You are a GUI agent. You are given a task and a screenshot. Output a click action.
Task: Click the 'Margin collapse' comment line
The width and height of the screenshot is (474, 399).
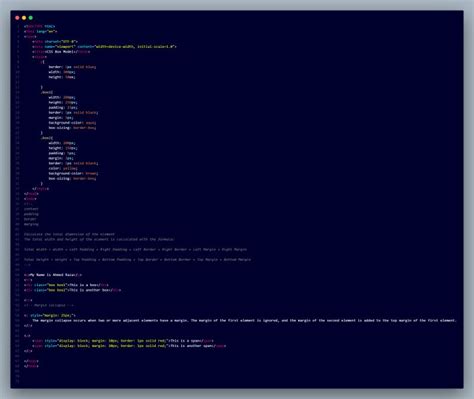click(49, 305)
